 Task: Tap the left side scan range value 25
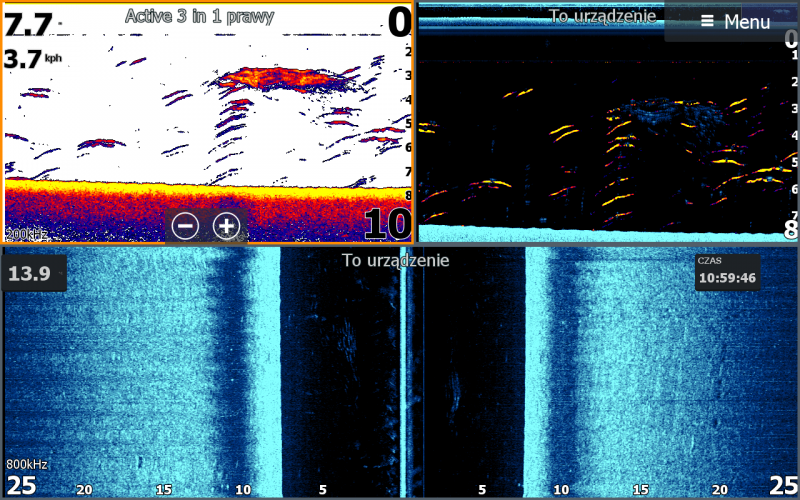pos(22,486)
